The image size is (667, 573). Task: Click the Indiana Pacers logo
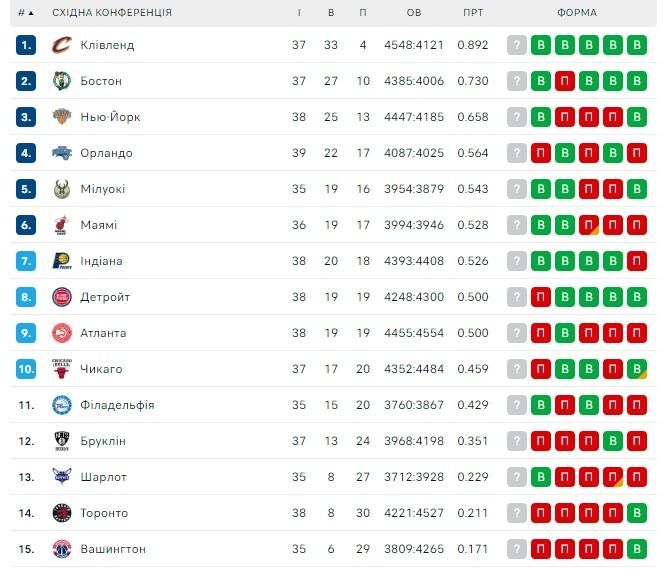click(62, 261)
